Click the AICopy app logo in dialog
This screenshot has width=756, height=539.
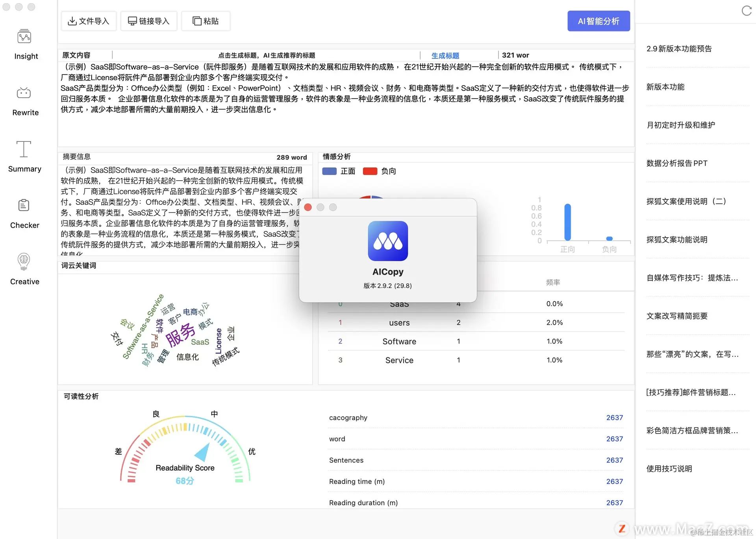[387, 241]
